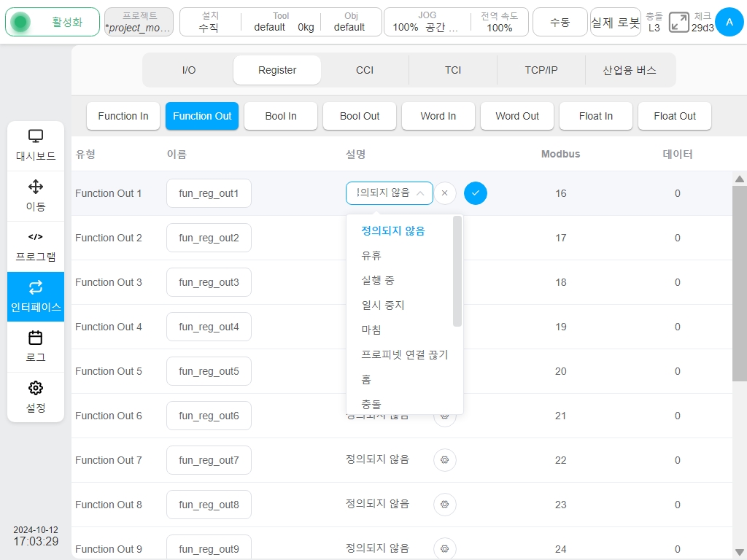
Task: Click the table vertical scrollbar thumb
Action: [740, 284]
